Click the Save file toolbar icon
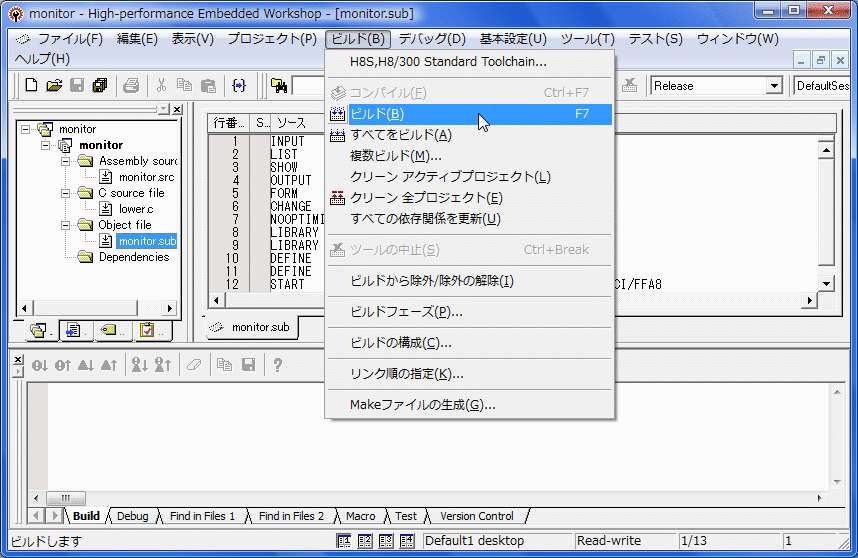858x558 pixels. pyautogui.click(x=77, y=85)
